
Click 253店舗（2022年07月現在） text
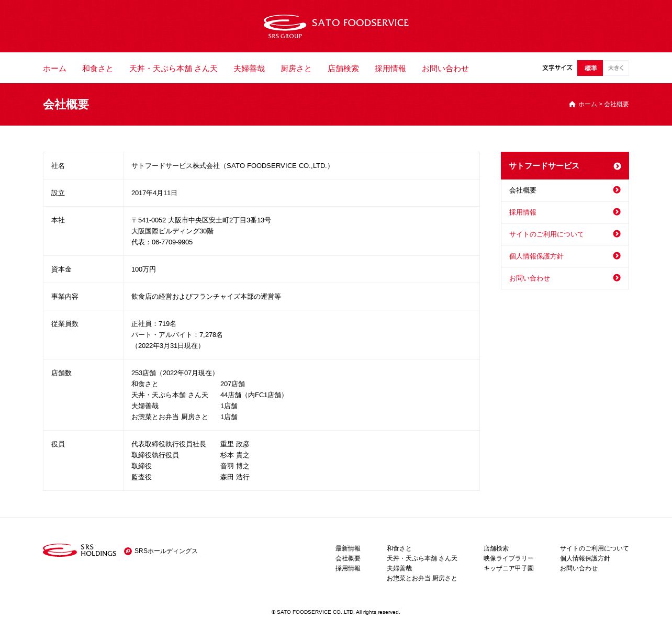[175, 373]
